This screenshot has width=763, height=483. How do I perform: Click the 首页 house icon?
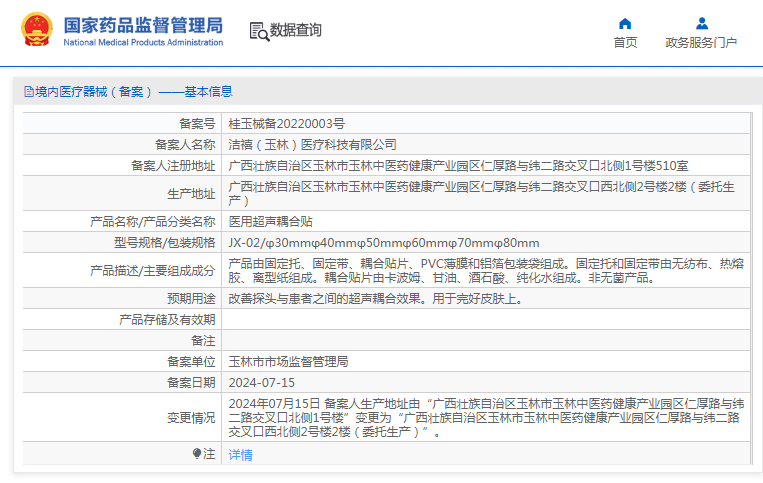pos(625,23)
